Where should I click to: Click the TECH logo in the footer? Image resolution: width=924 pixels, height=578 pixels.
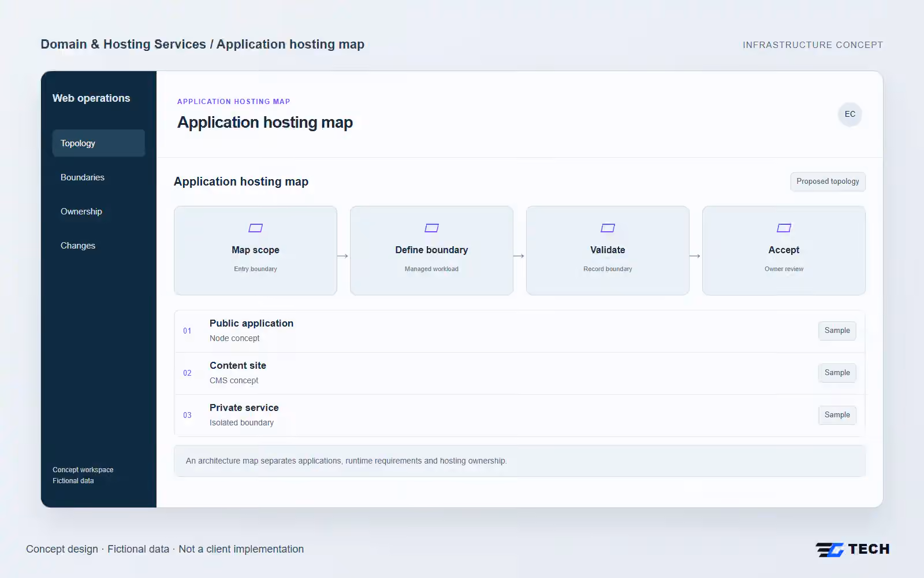click(852, 549)
